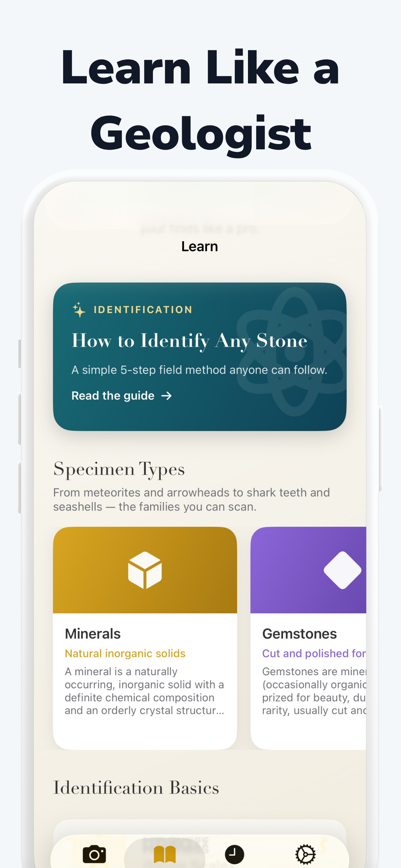The width and height of the screenshot is (401, 868).
Task: Select the IDENTIFICATION category label
Action: [143, 309]
